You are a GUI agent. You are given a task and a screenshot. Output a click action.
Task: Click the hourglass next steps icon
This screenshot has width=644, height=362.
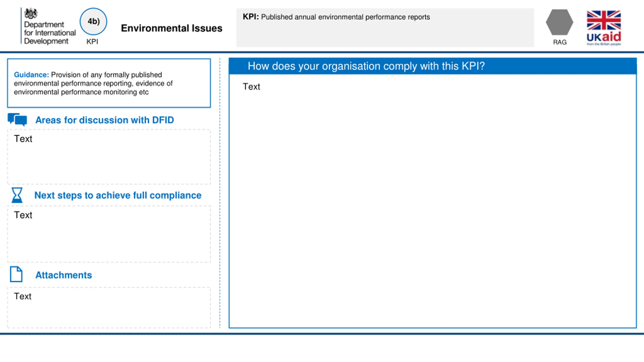(x=17, y=195)
